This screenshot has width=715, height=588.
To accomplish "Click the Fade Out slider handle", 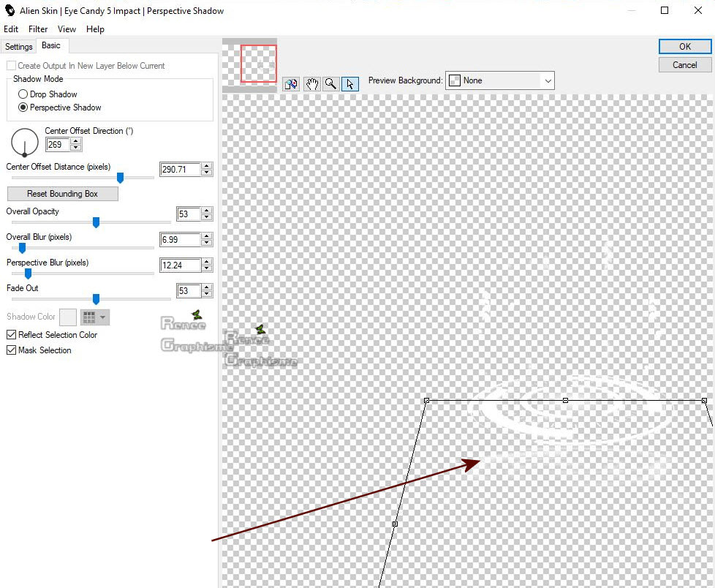I will click(x=97, y=299).
